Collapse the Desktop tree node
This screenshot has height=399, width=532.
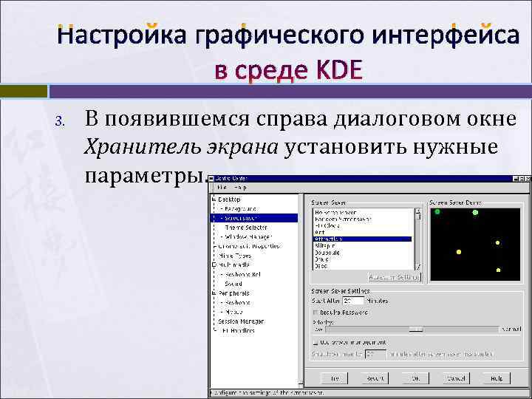point(214,199)
